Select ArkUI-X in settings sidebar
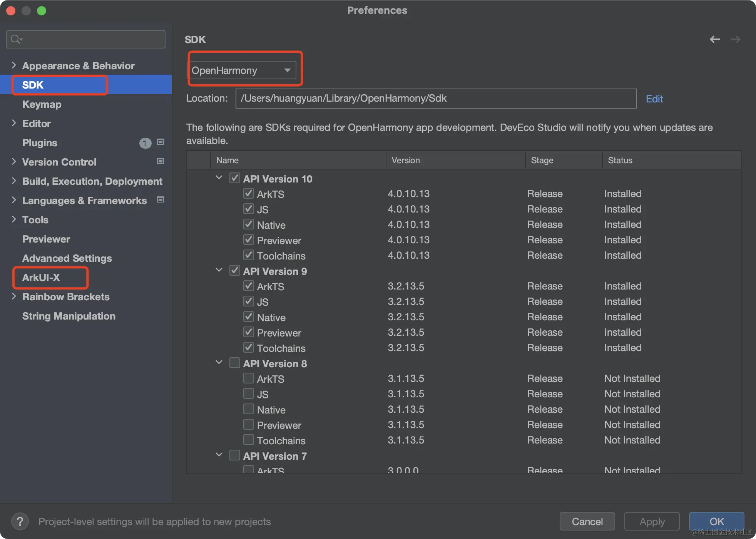The image size is (756, 539). [x=41, y=278]
